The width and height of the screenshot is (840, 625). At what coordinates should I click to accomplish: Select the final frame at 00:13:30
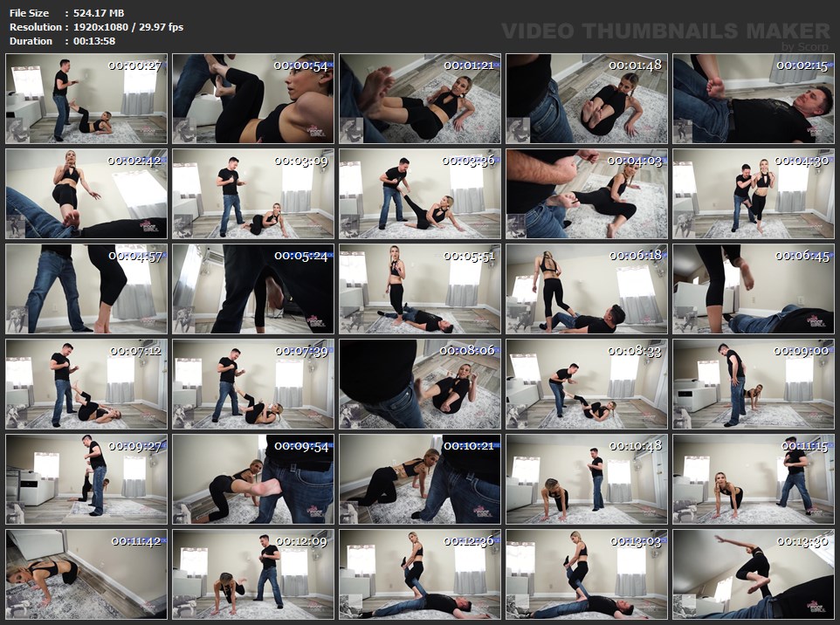click(x=754, y=574)
